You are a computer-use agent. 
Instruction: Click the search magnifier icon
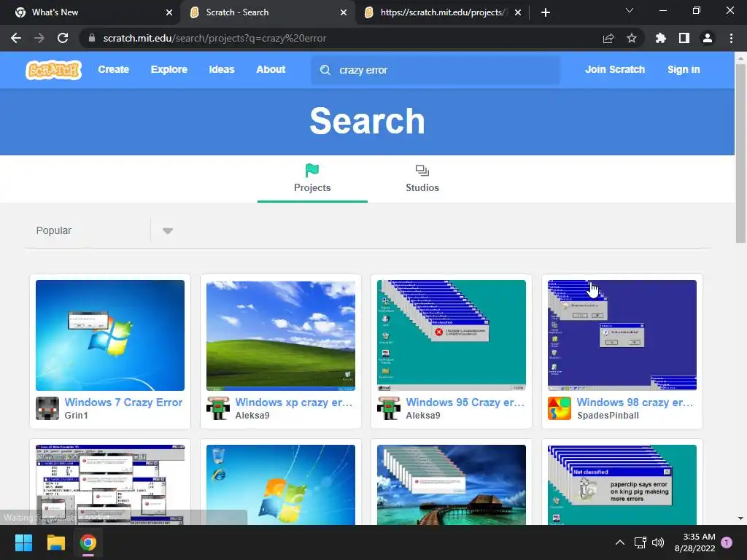click(325, 70)
